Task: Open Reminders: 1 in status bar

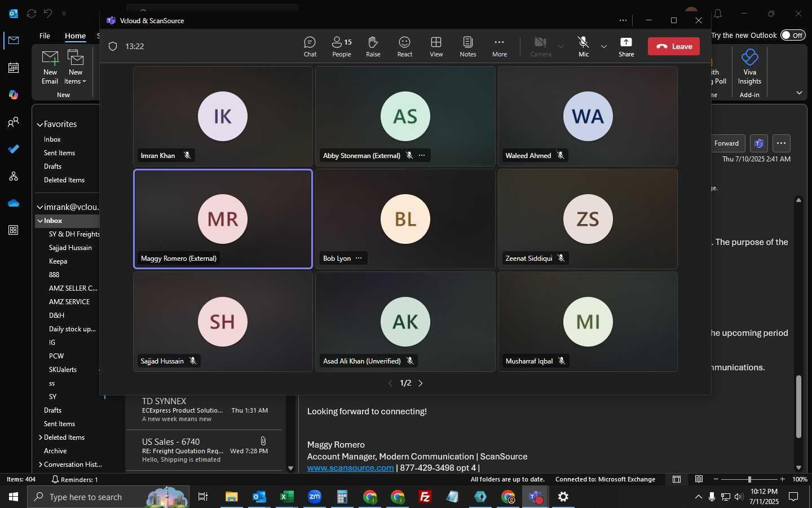Action: click(x=74, y=479)
